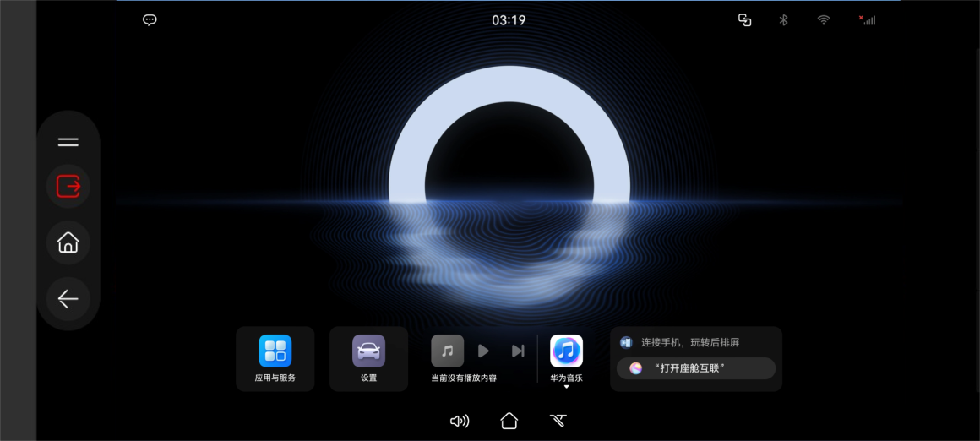
Task: Expand the dropdown arrow below 华为音乐
Action: pos(566,387)
